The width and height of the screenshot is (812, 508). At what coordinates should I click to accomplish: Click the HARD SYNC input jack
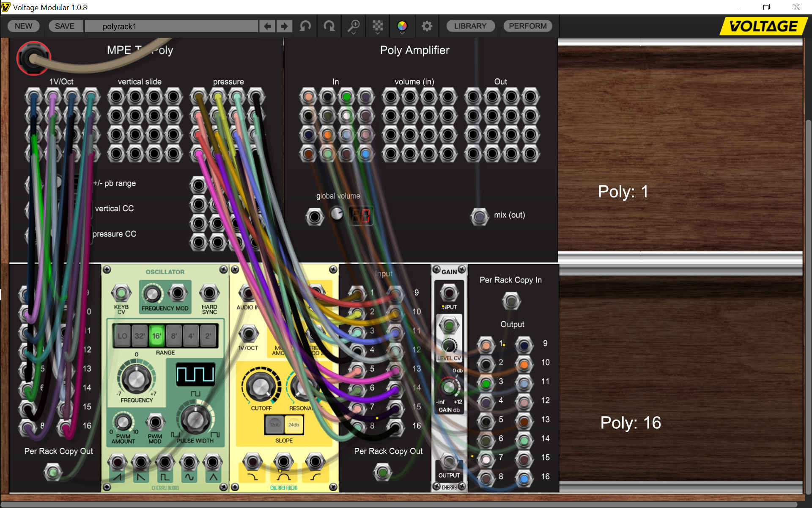click(209, 293)
